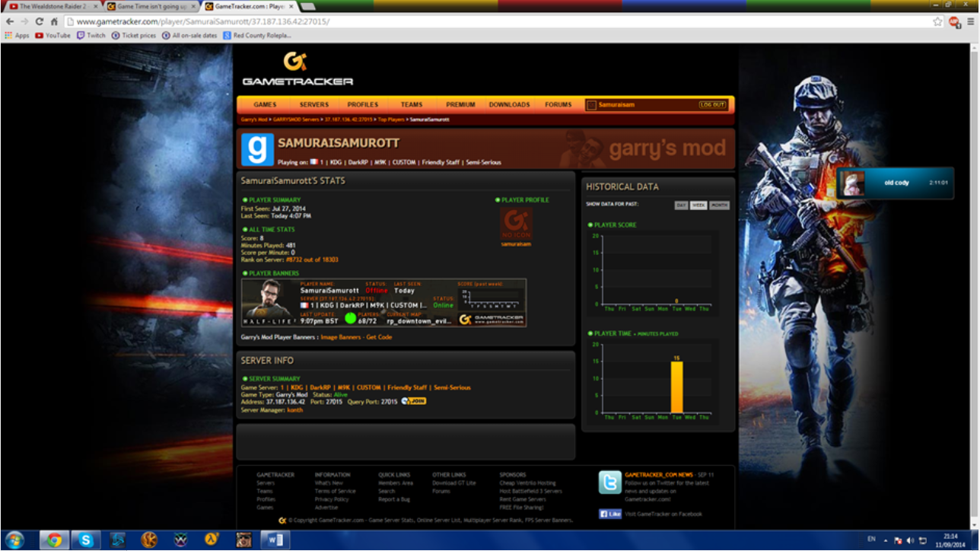This screenshot has width=980, height=551.
Task: Open Chrome menu hamburger icon
Action: tap(970, 21)
